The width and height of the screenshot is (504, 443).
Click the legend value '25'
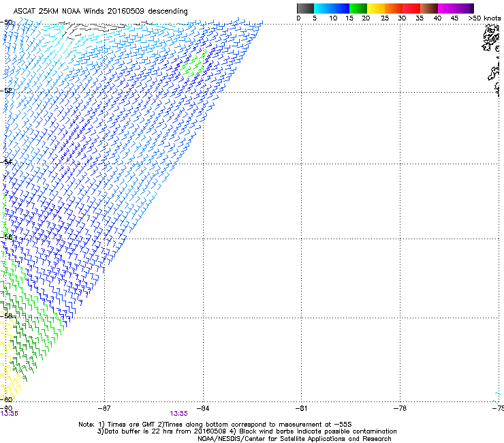click(385, 18)
